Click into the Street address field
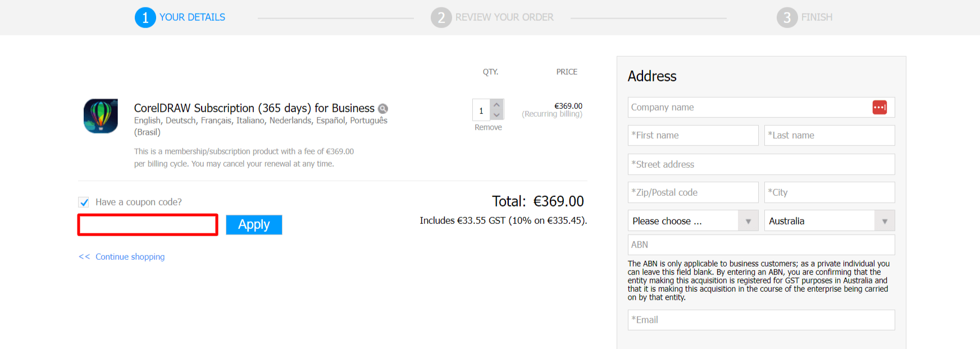Image resolution: width=980 pixels, height=349 pixels. 761,164
